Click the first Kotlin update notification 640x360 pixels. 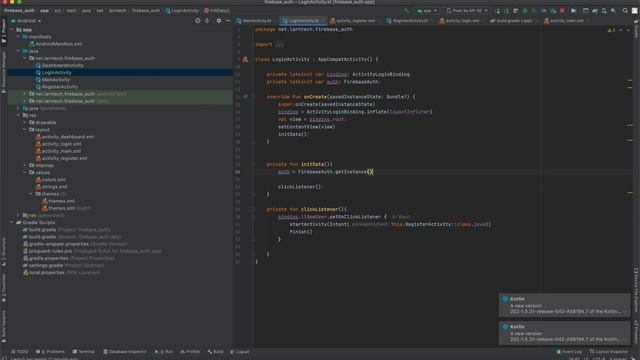coord(564,305)
